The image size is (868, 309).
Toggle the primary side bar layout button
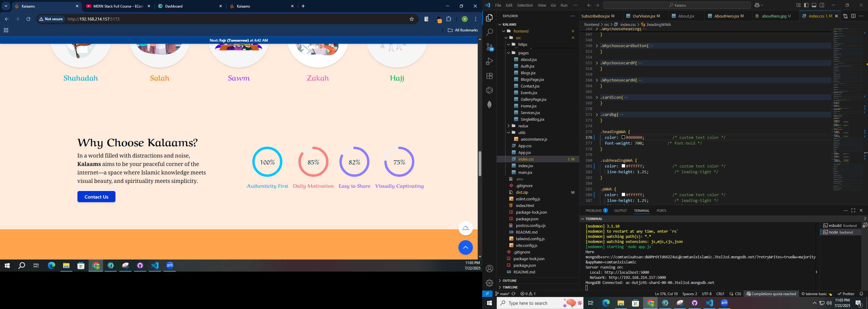[x=806, y=5]
